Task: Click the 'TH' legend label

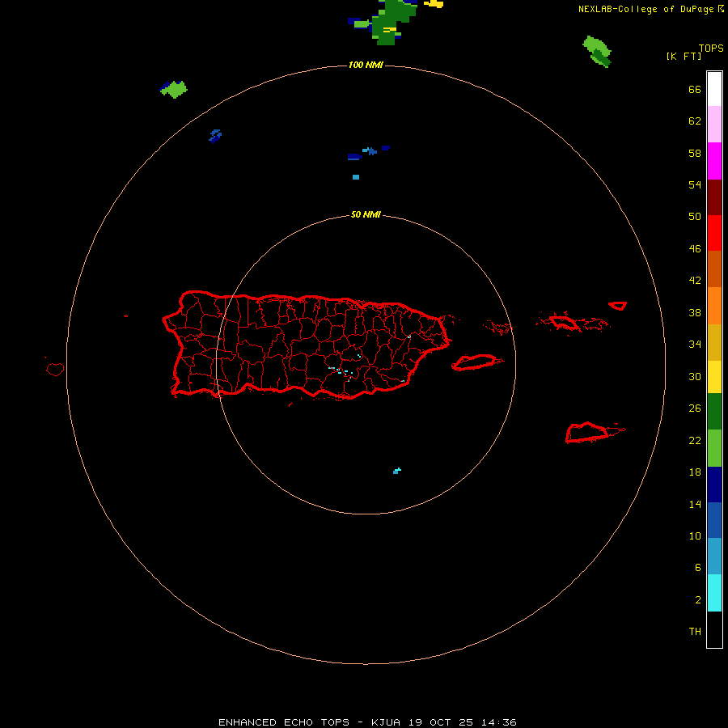Action: [695, 632]
